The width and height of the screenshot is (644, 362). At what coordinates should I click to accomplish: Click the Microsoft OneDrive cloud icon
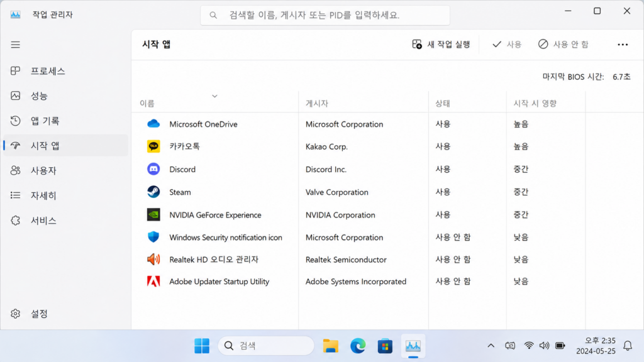pyautogui.click(x=153, y=124)
